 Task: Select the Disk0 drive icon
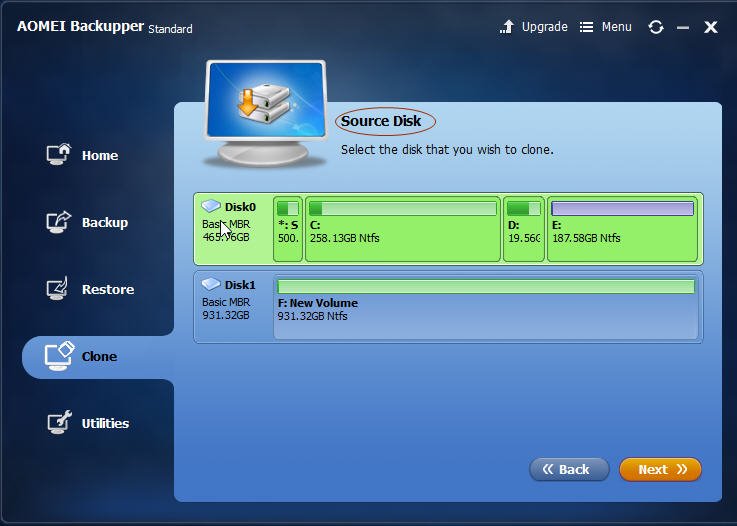pyautogui.click(x=211, y=206)
